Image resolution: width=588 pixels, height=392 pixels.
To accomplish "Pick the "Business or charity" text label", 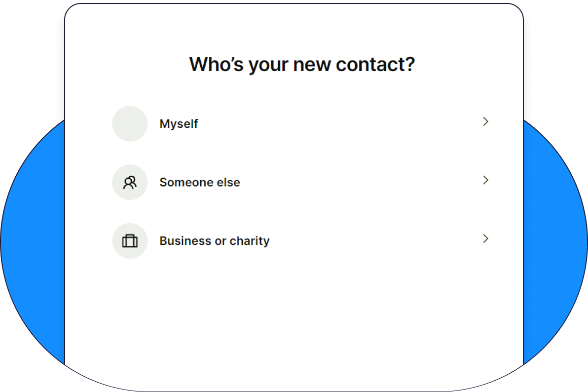I will (x=215, y=241).
